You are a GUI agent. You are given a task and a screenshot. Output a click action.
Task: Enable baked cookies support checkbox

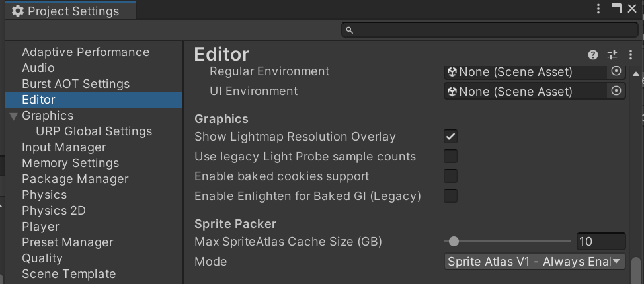coord(450,176)
